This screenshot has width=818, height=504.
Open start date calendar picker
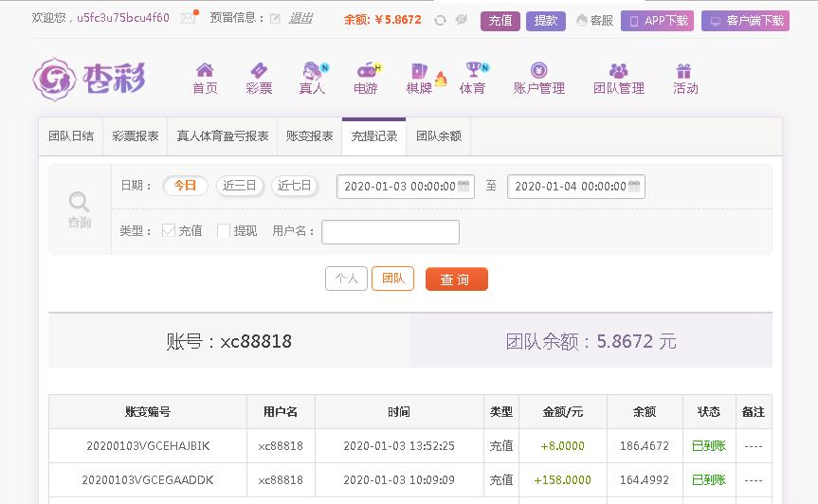click(x=464, y=187)
